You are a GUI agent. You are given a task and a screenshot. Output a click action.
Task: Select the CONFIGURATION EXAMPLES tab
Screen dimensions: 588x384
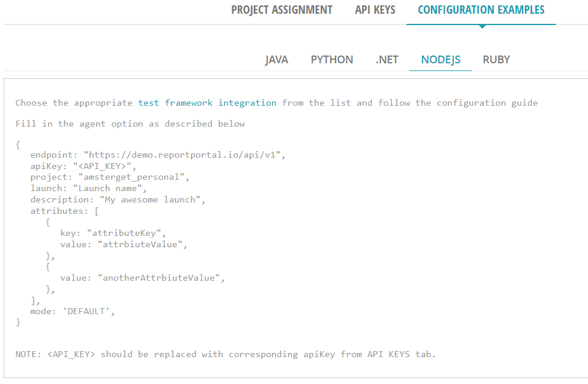click(x=481, y=10)
